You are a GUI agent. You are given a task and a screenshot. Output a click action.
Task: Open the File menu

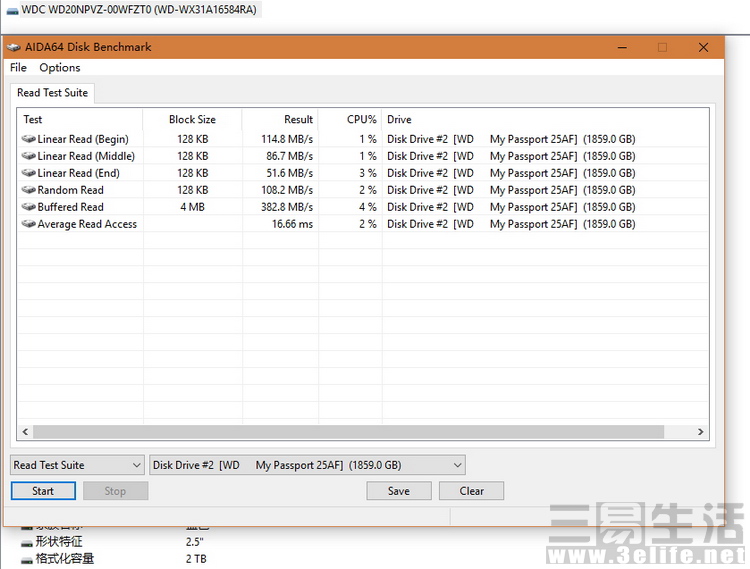(18, 67)
